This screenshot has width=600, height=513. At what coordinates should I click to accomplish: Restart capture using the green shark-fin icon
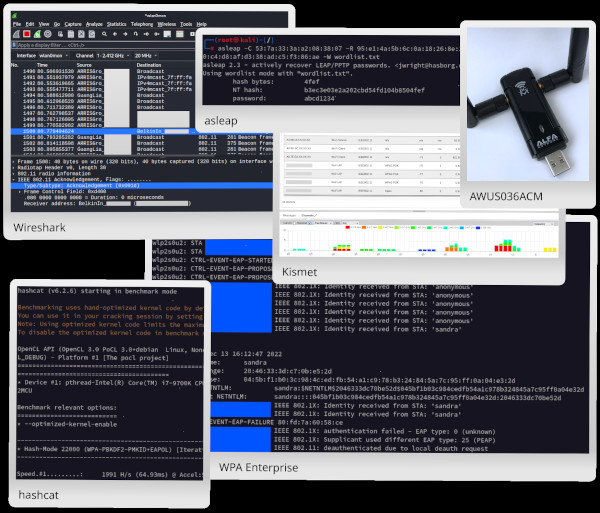37,34
